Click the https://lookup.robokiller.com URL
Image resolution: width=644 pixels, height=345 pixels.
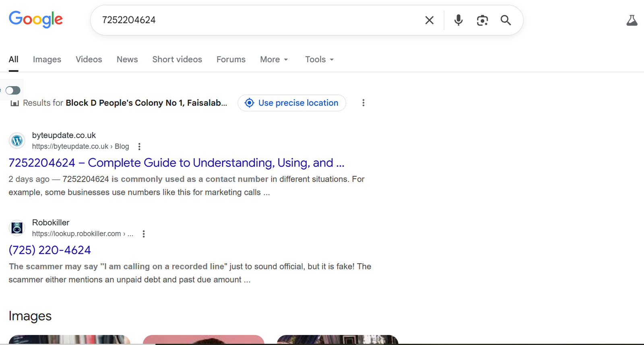click(x=83, y=234)
